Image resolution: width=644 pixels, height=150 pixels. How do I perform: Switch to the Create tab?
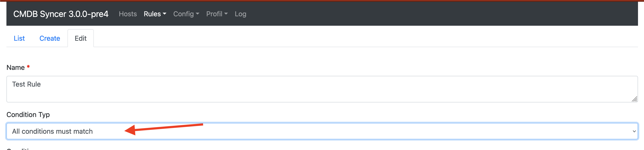click(x=50, y=38)
